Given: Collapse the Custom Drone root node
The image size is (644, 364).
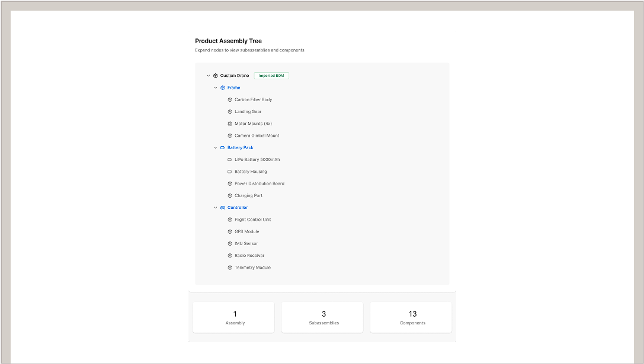Looking at the screenshot, I should [209, 76].
